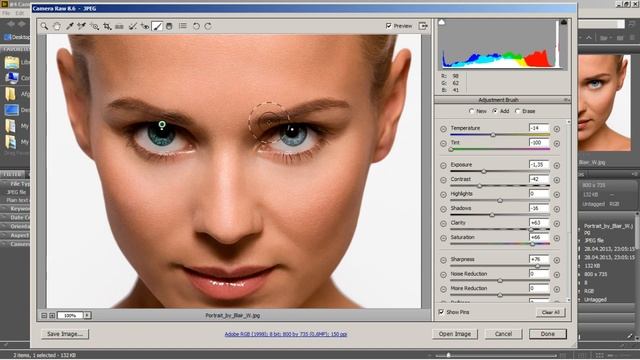The width and height of the screenshot is (640, 360).
Task: Decrease Moire Reduction with its minus icon
Action: coord(443,289)
